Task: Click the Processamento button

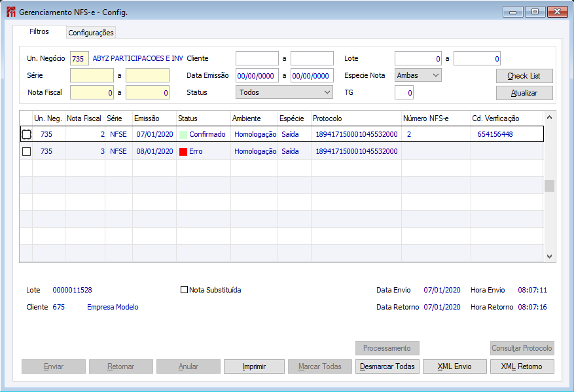Action: pos(387,348)
